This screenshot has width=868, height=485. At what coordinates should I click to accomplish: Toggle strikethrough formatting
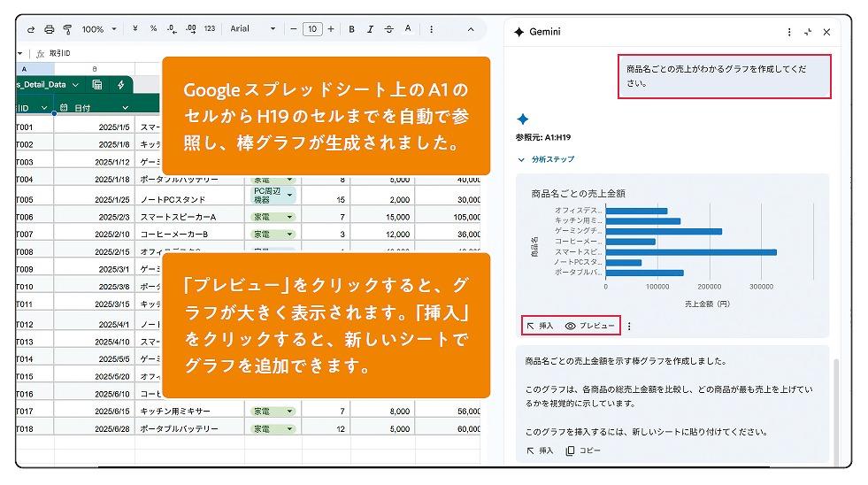(x=388, y=29)
